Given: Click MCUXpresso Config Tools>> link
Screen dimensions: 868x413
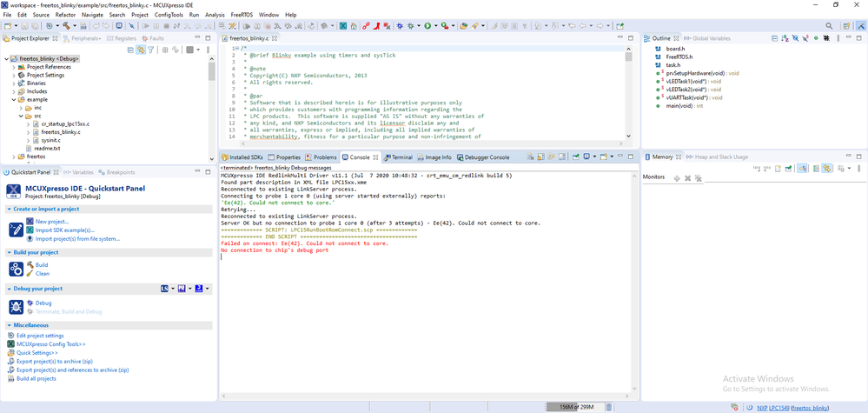Looking at the screenshot, I should (x=51, y=343).
